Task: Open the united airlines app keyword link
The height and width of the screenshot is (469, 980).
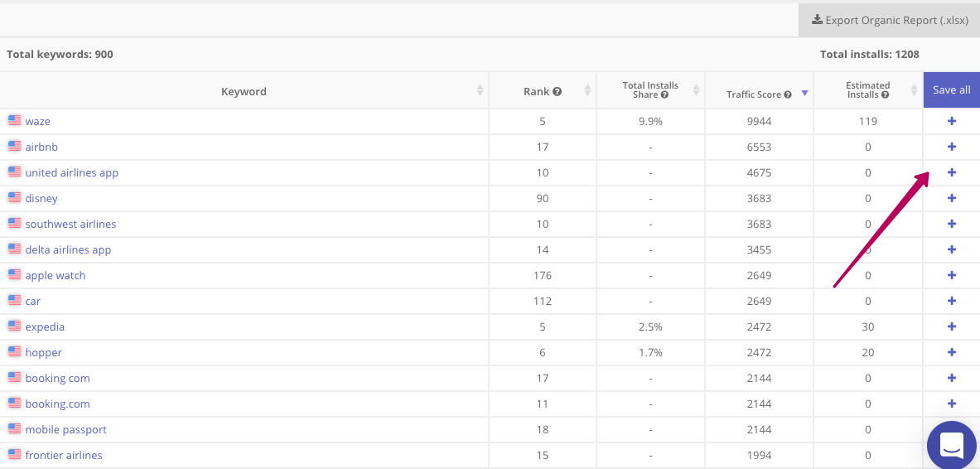Action: coord(72,172)
